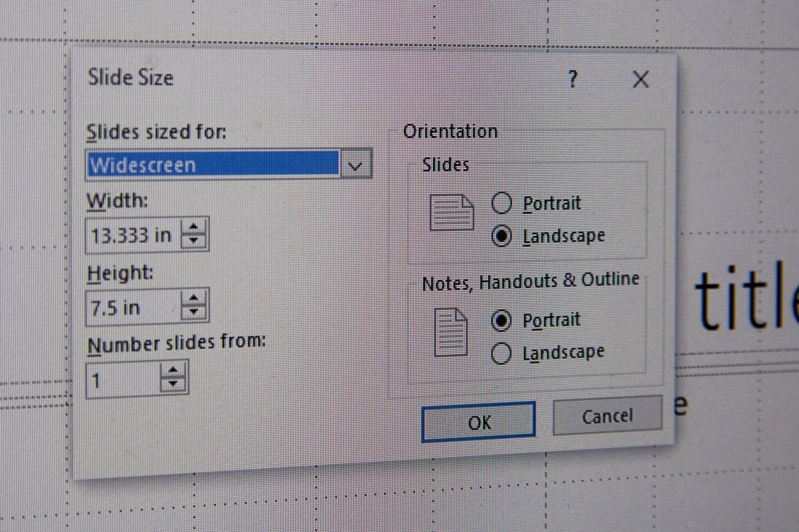Viewport: 799px width, 532px height.
Task: Click inside the Width input field
Action: [131, 234]
